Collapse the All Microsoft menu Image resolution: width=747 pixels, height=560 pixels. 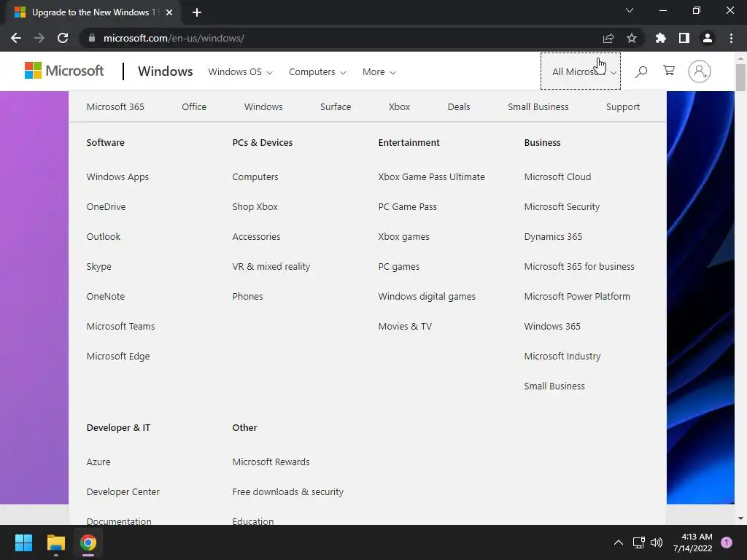[x=580, y=71]
